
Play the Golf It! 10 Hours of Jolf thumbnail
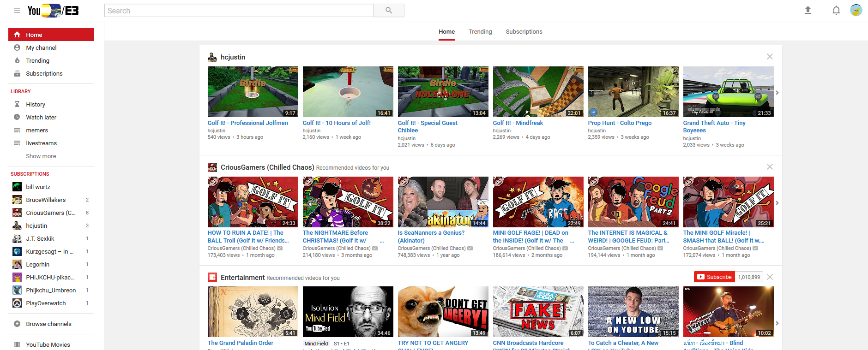pos(348,92)
